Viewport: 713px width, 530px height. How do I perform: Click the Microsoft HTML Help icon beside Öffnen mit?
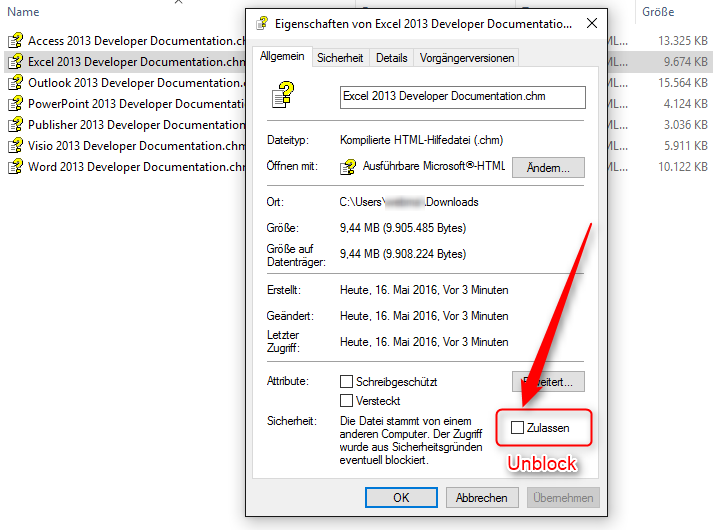(x=348, y=167)
